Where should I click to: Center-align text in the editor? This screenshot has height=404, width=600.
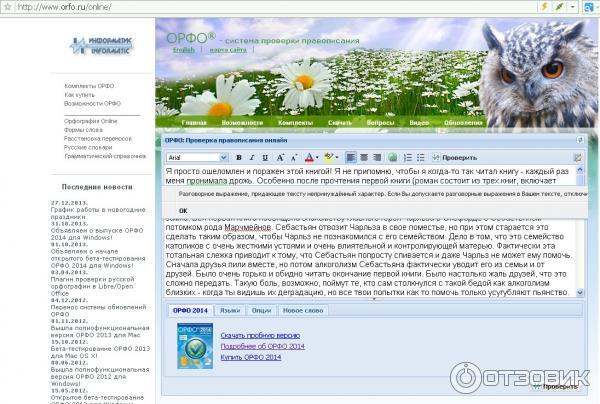(x=364, y=157)
